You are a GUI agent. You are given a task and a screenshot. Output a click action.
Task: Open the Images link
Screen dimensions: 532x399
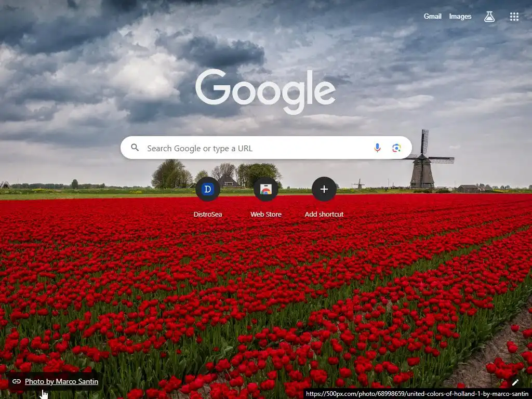pyautogui.click(x=460, y=16)
